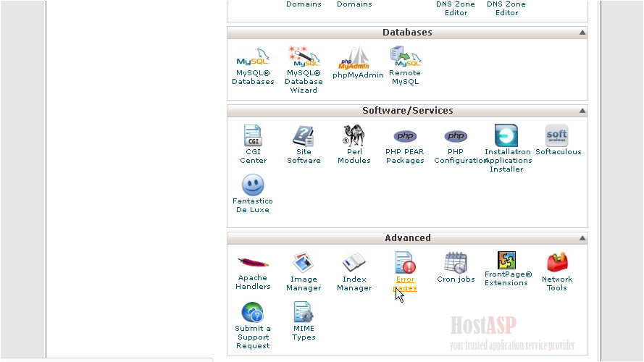Launch MySQL Database Wizard icon

pos(304,56)
